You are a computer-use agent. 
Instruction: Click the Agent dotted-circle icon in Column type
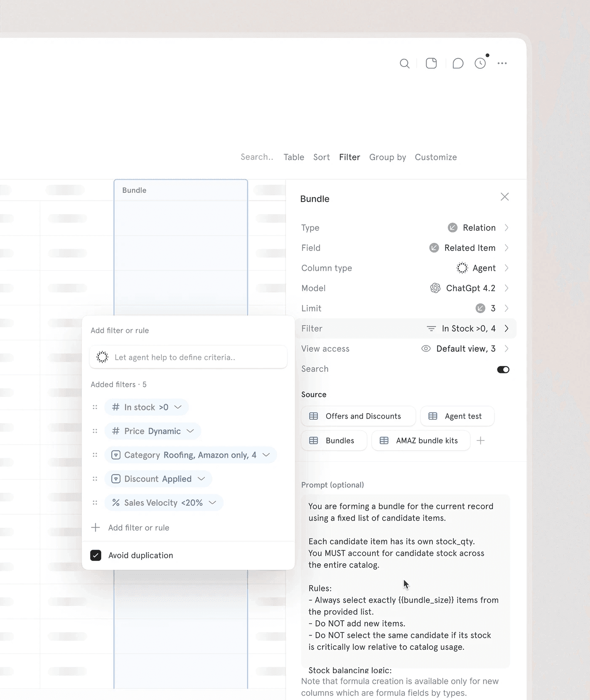tap(462, 268)
